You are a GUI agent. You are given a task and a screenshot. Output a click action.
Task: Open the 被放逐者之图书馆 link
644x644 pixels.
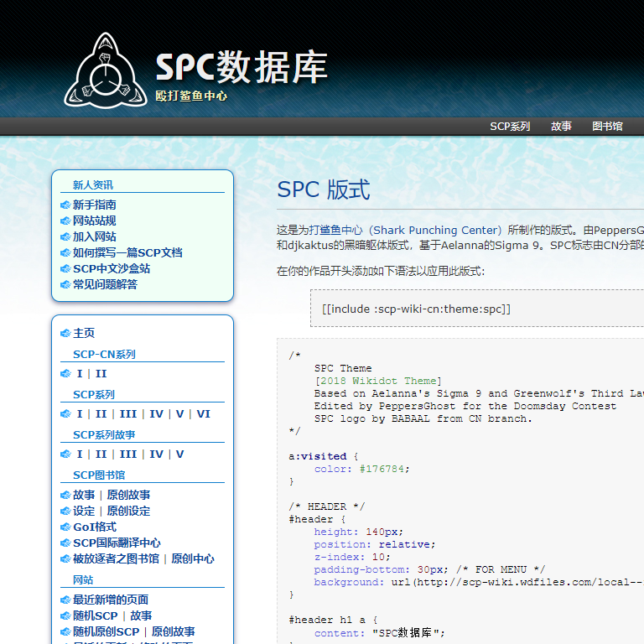(x=117, y=559)
